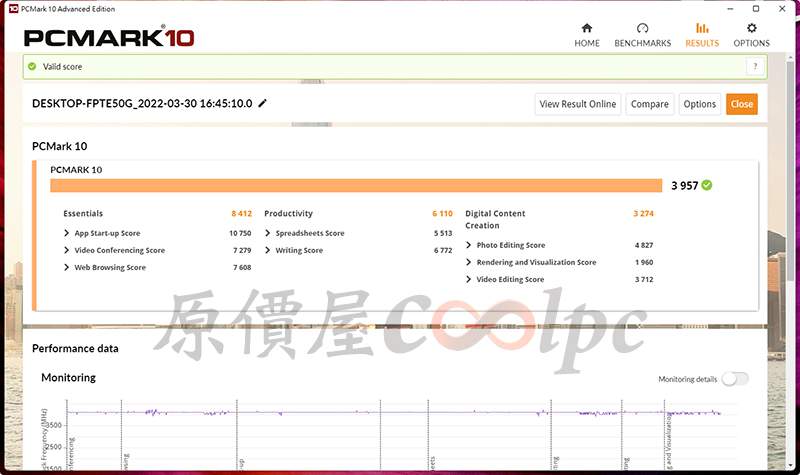Click the overall score 3 957
Image resolution: width=800 pixels, height=475 pixels.
point(684,186)
